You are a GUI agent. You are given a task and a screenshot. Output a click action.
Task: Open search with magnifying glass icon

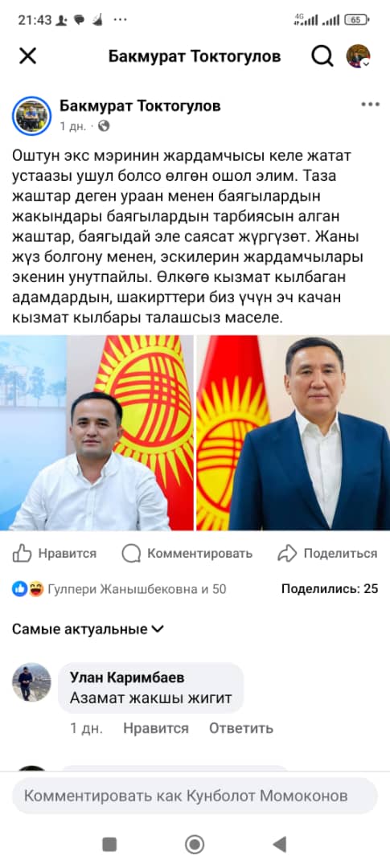pyautogui.click(x=322, y=56)
